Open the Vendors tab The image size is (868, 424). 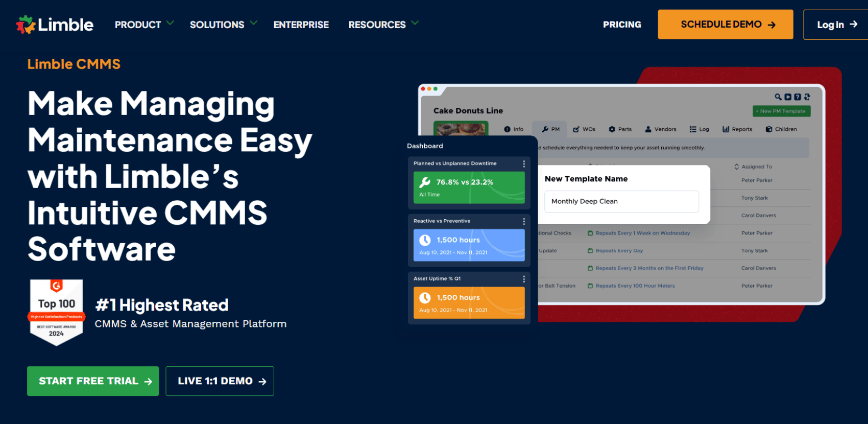pyautogui.click(x=661, y=129)
